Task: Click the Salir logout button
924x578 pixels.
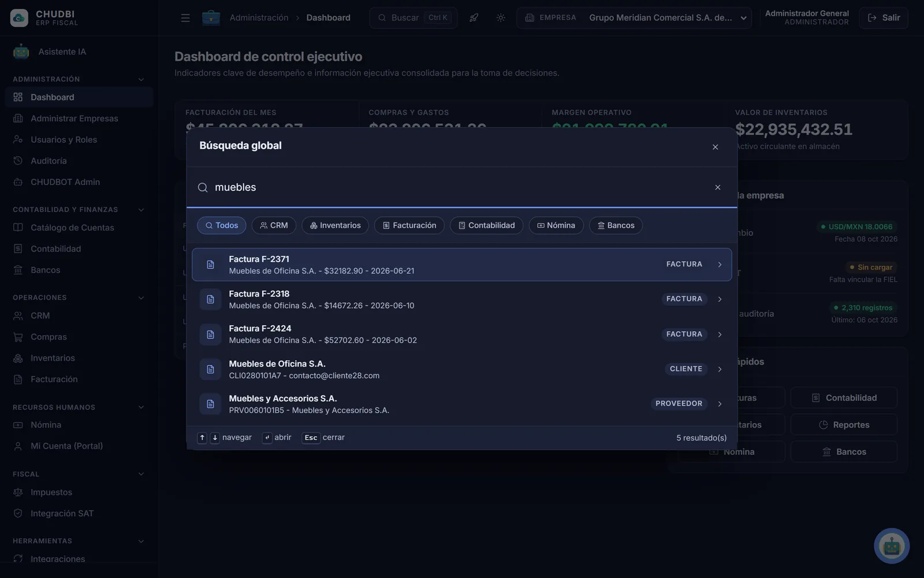Action: point(884,18)
